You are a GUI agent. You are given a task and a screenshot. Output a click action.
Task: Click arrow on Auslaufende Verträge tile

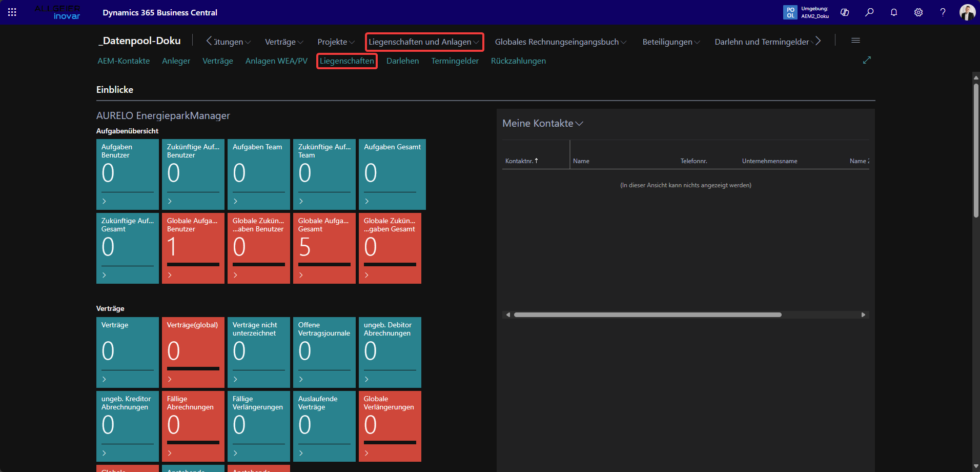(x=301, y=453)
